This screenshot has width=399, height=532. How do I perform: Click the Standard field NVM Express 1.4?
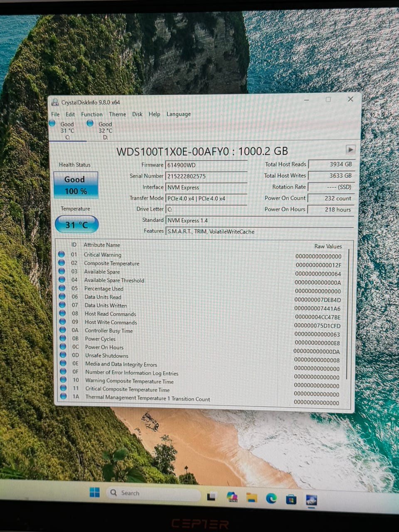click(x=259, y=221)
